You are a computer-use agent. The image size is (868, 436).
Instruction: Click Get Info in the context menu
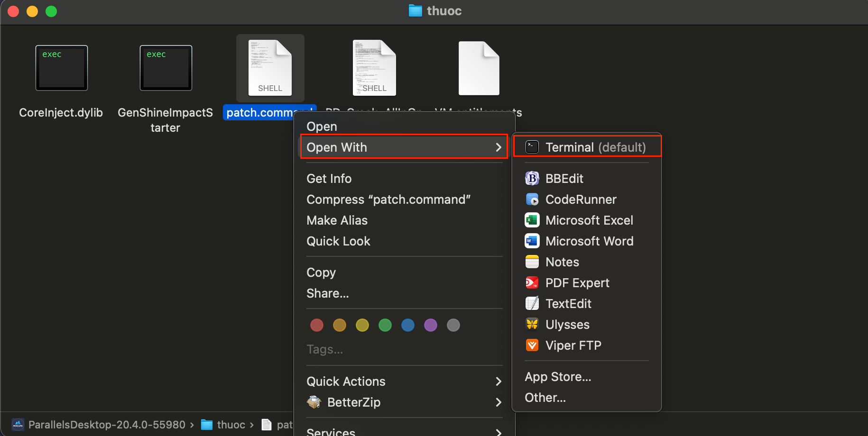[329, 179]
